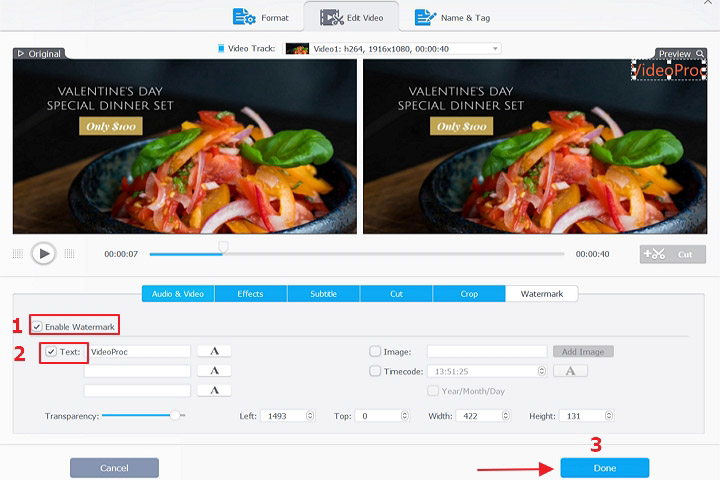Click the Cut scissors button
This screenshot has height=480, width=720.
pyautogui.click(x=673, y=254)
